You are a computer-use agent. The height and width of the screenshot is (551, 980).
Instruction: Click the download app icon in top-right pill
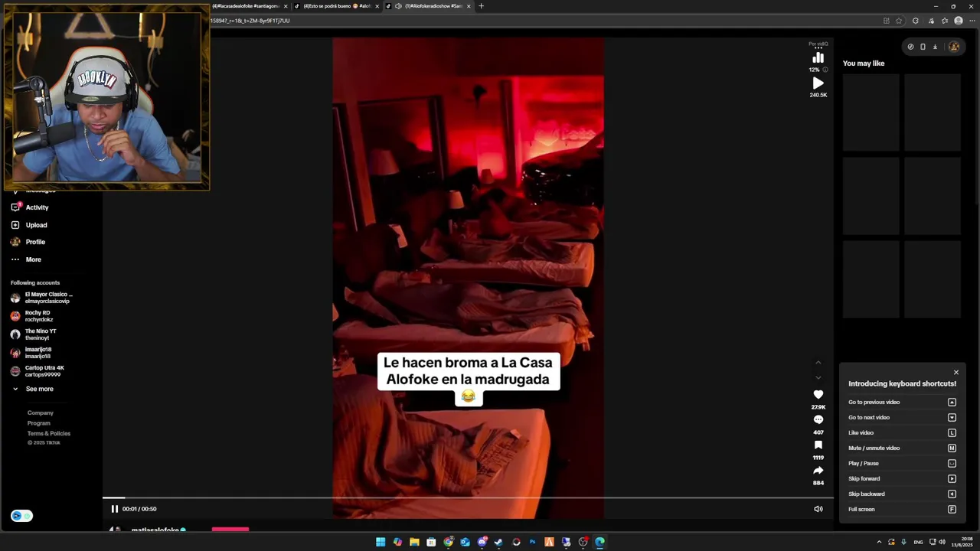935,47
